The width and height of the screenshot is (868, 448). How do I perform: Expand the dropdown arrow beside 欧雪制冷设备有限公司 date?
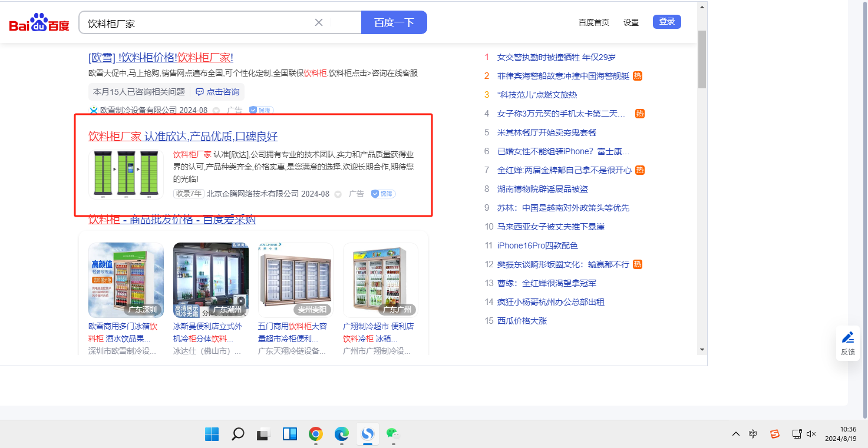coord(216,110)
